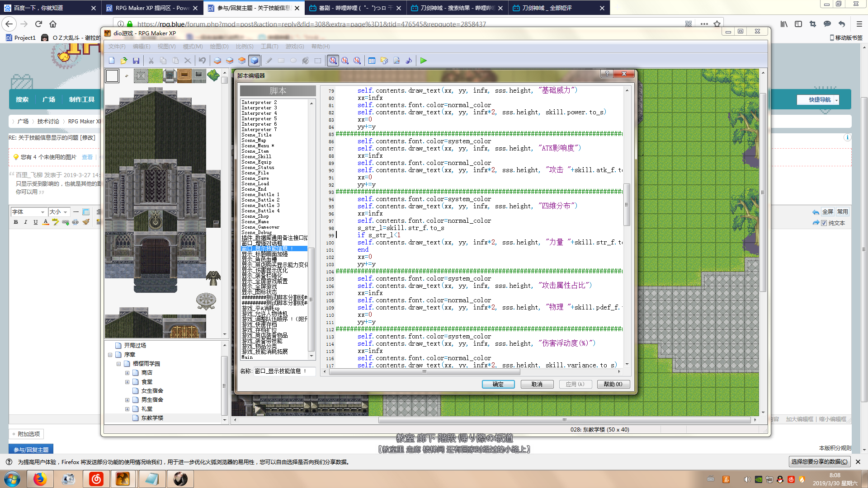Toggle the 纯文本 checkbox in forum editor
868x488 pixels.
(x=824, y=223)
